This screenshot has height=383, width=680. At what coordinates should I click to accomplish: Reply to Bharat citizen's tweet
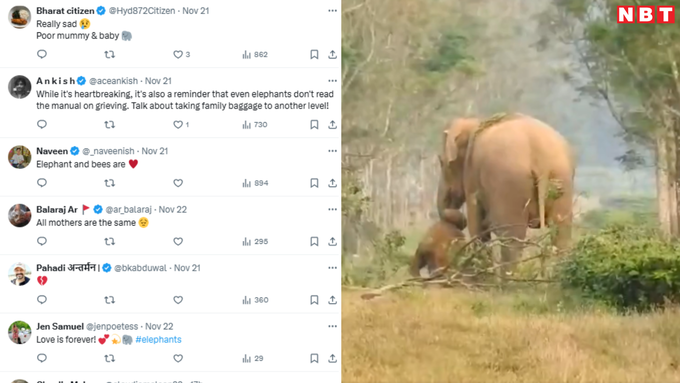click(x=42, y=54)
